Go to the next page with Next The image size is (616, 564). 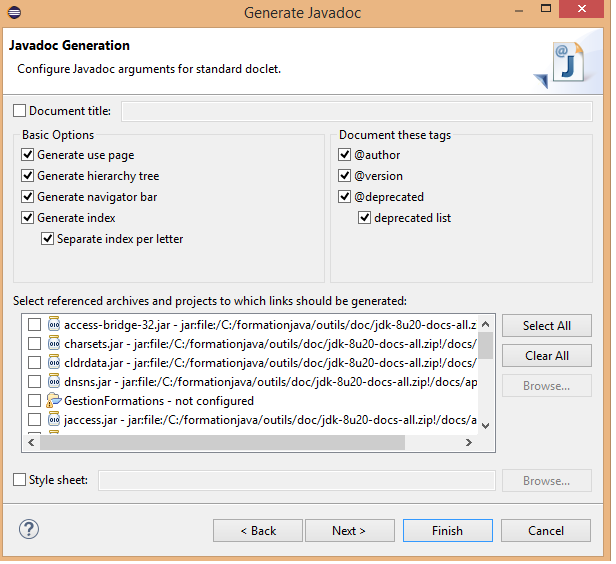pyautogui.click(x=349, y=531)
